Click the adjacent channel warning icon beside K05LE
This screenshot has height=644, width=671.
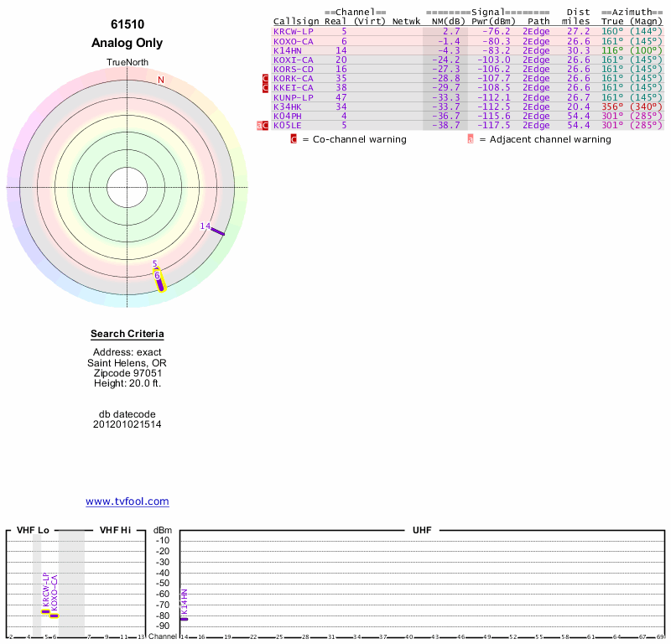pos(259,126)
